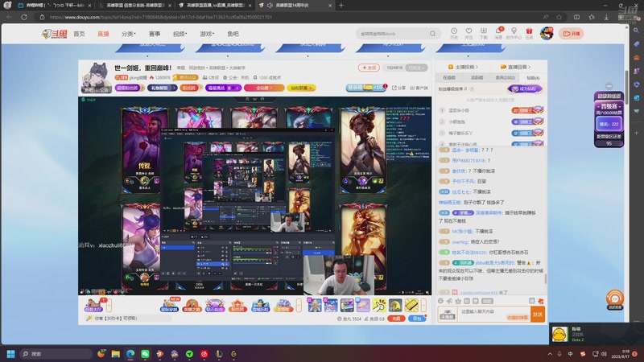
Task: Open the 任务大厅 icon
Action: [x=93, y=305]
